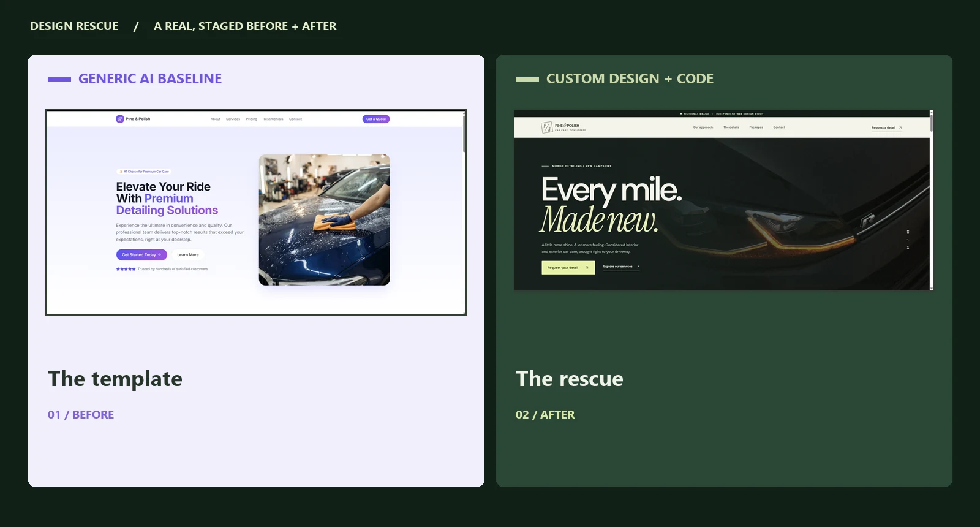Click the purple Pine & Polish logo icon

(x=119, y=119)
